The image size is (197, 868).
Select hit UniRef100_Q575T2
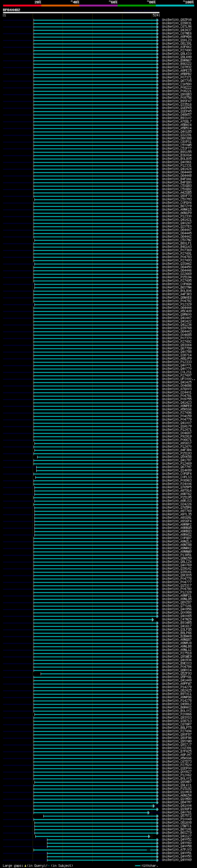tap(177, 816)
